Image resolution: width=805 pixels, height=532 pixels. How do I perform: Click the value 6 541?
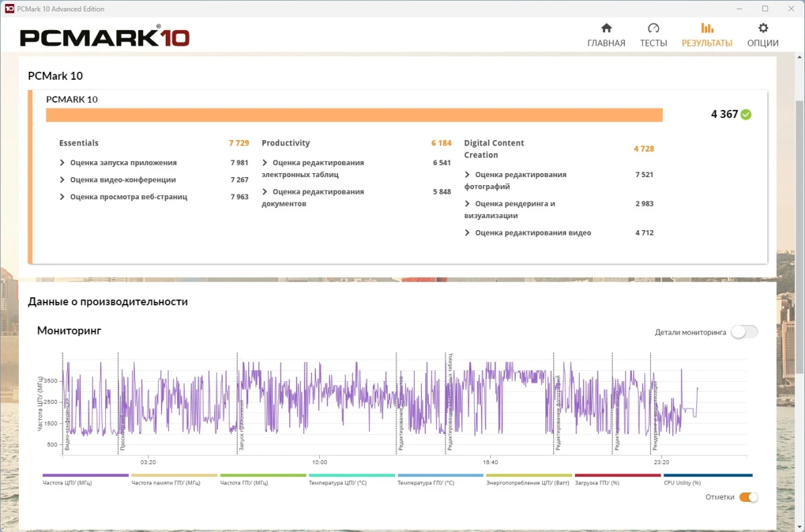click(442, 162)
